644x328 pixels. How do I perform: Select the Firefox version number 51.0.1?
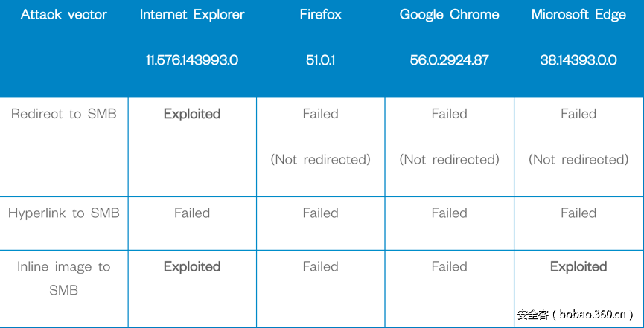320,60
